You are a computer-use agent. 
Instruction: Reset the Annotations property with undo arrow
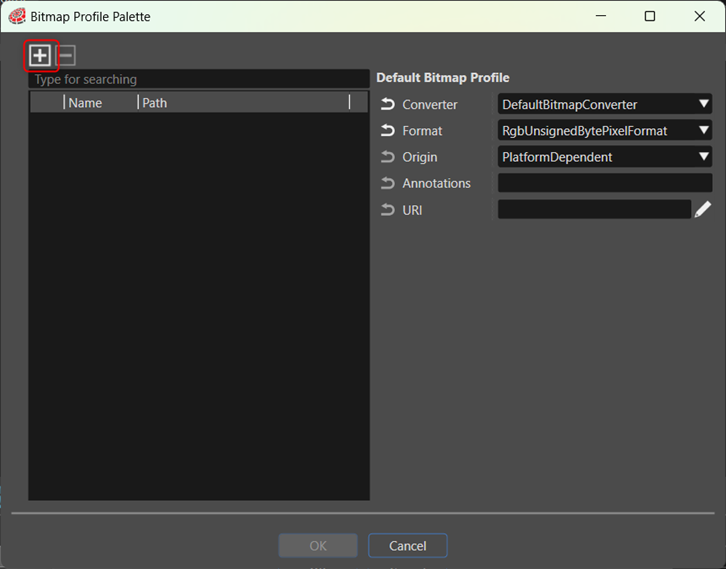(x=388, y=183)
